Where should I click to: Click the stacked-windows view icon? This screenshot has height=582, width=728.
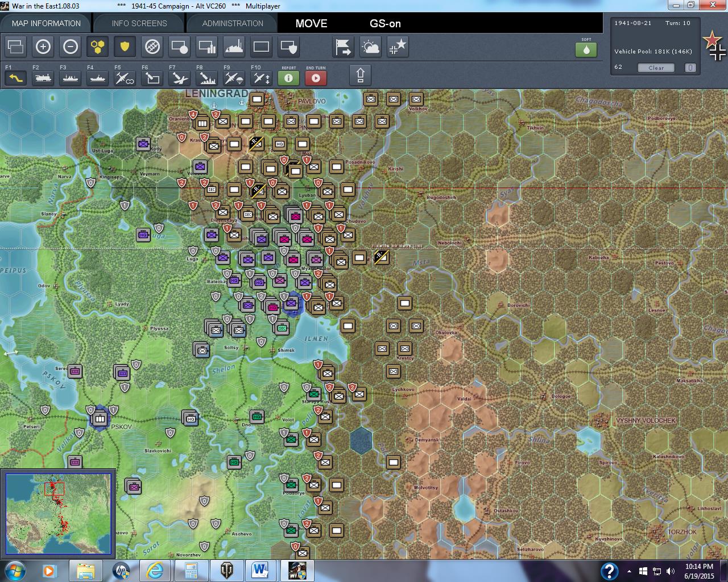click(16, 47)
